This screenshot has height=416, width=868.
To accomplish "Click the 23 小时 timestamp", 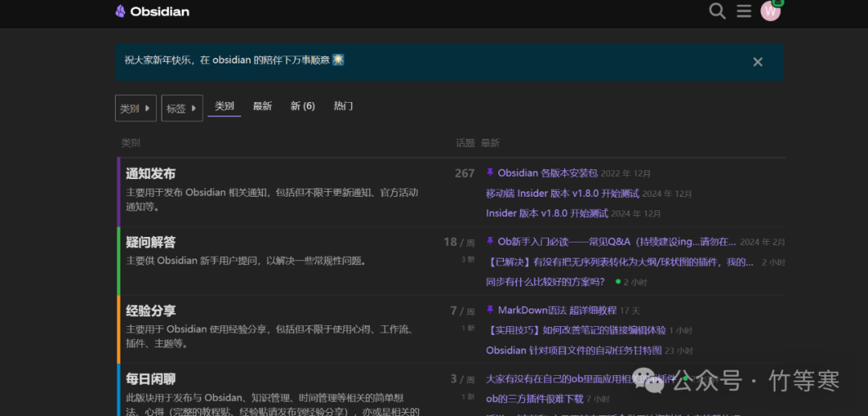I will tap(678, 351).
